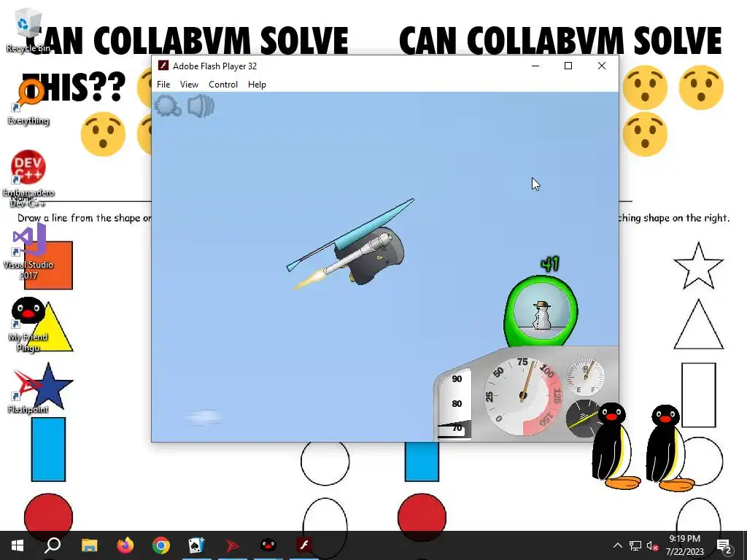Launch Firefox from the taskbar
747x560 pixels.
pyautogui.click(x=125, y=545)
